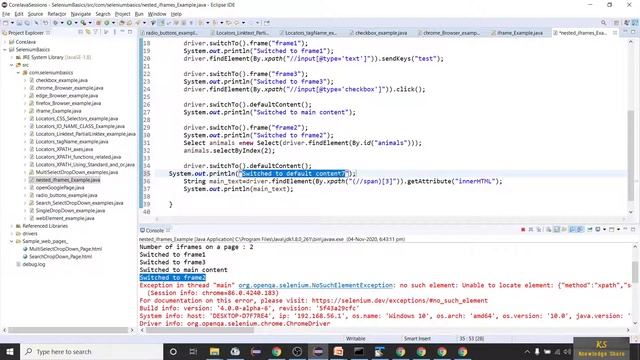Open File Explorer from the taskbar
Screen dimensions: 640x360
214,351
